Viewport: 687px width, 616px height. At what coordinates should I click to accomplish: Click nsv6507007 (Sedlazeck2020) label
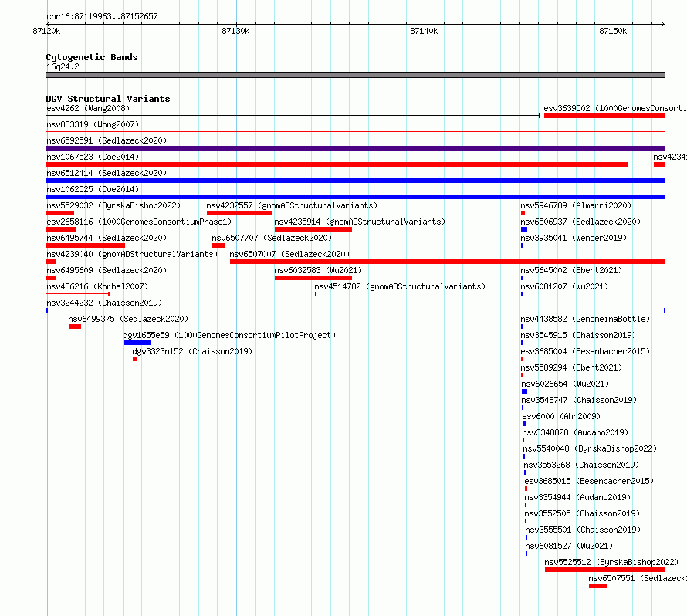click(x=289, y=254)
